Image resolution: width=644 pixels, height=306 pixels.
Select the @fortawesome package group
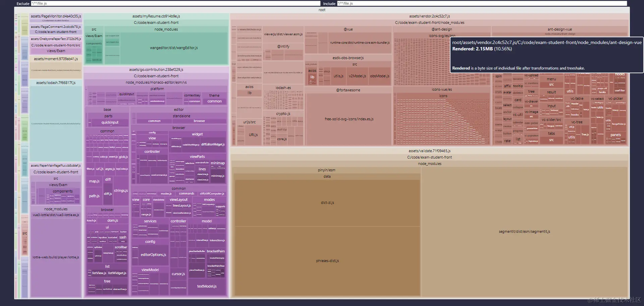348,90
